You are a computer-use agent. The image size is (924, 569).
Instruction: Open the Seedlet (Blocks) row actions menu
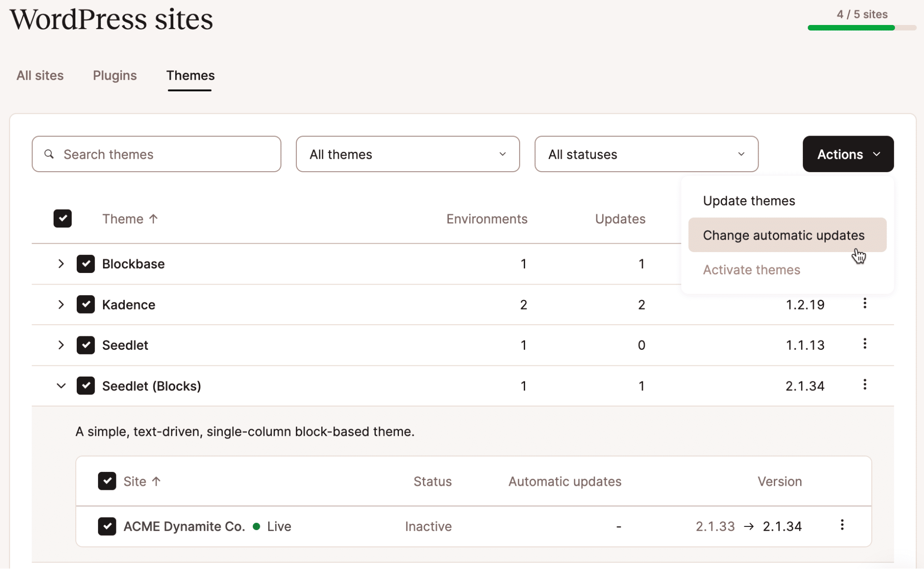tap(865, 385)
